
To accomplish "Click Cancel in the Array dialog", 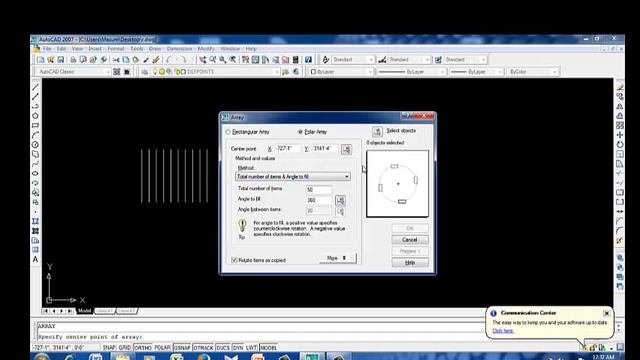I will coord(410,240).
